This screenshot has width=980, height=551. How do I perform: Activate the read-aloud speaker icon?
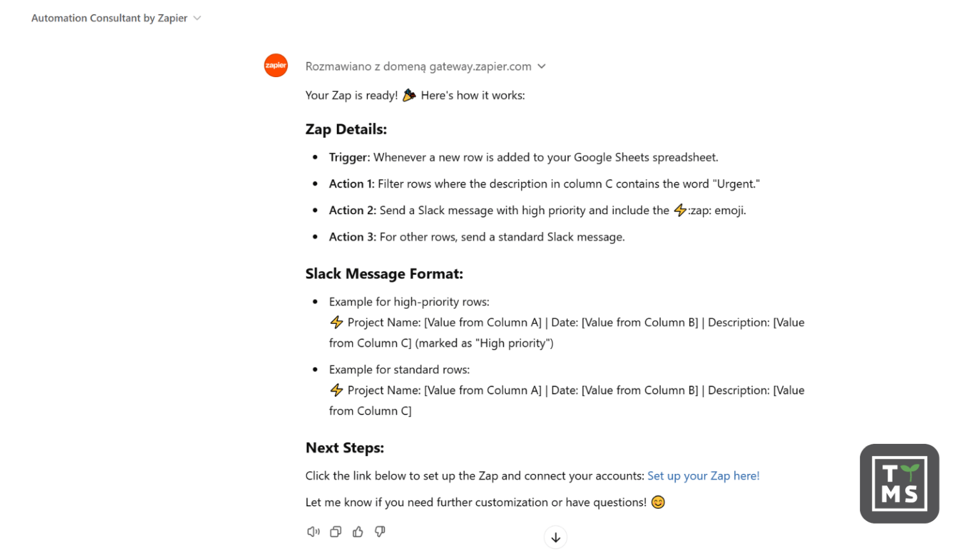[313, 531]
